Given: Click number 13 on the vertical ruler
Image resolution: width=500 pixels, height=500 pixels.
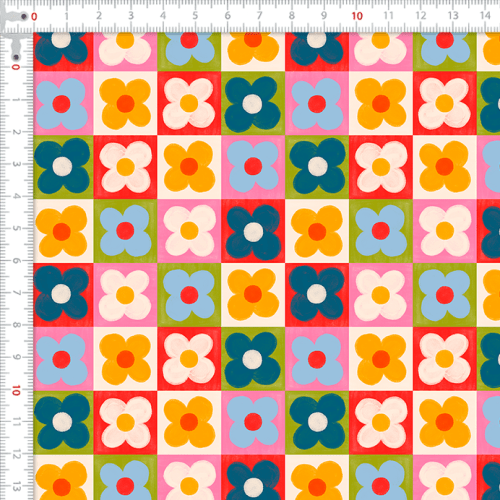Looking at the screenshot, I should [x=16, y=487].
